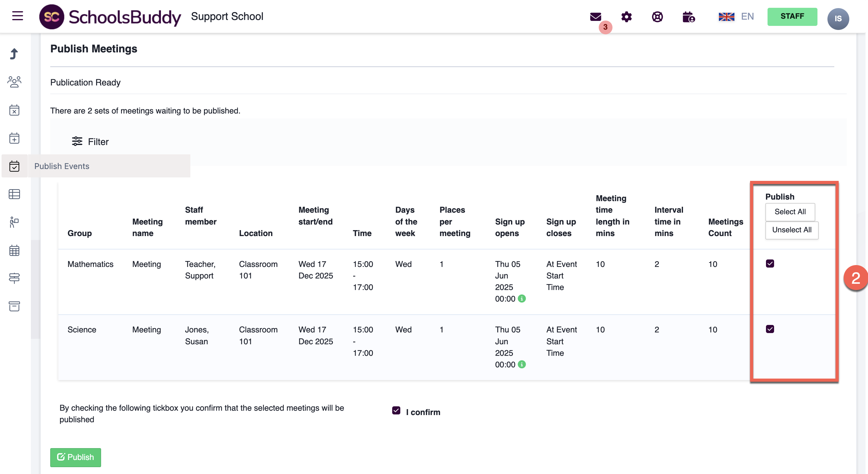Uncheck publish checkbox for Science row
The width and height of the screenshot is (868, 474).
tap(770, 329)
